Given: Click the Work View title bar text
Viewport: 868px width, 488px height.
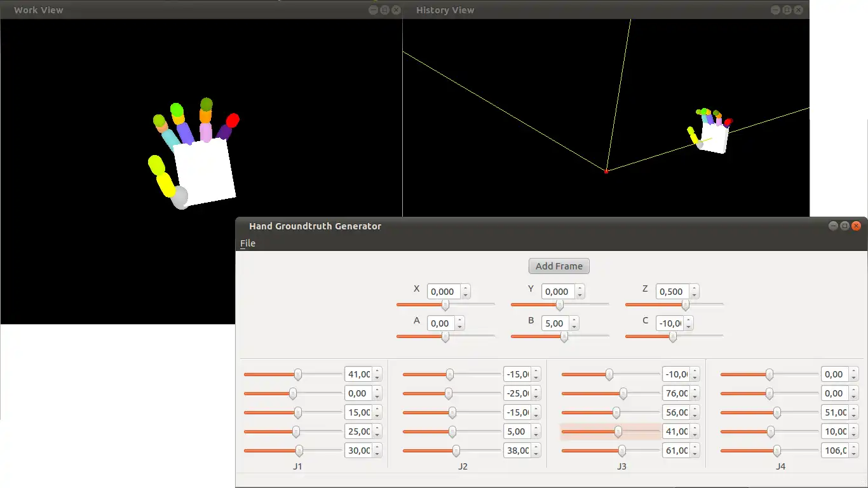Looking at the screenshot, I should coord(39,10).
